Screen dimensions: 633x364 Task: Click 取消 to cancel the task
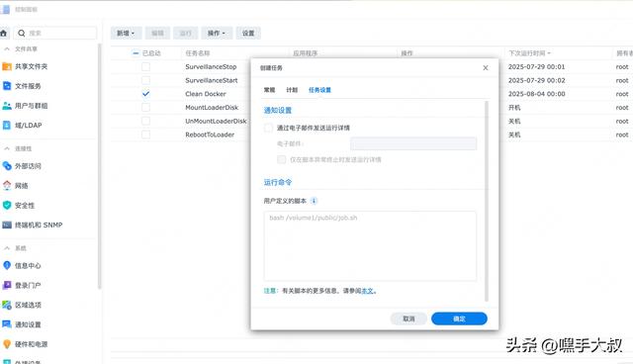(408, 318)
